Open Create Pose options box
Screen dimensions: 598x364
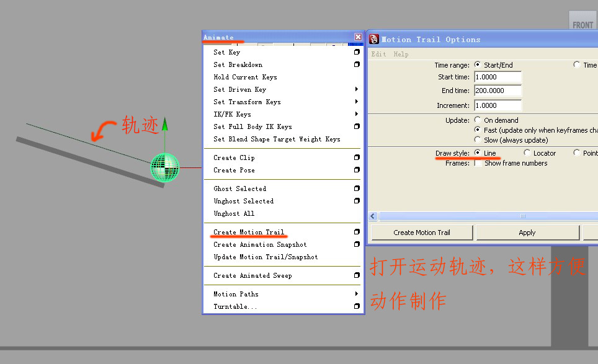pos(357,170)
